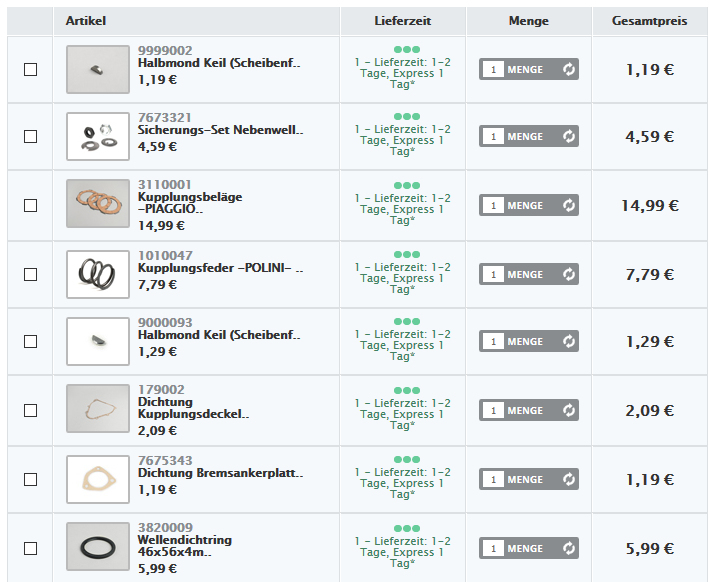Screen dimensions: 709x582
Task: Refresh quantity for Dichtung Kupplungsdeckel
Action: (x=569, y=410)
